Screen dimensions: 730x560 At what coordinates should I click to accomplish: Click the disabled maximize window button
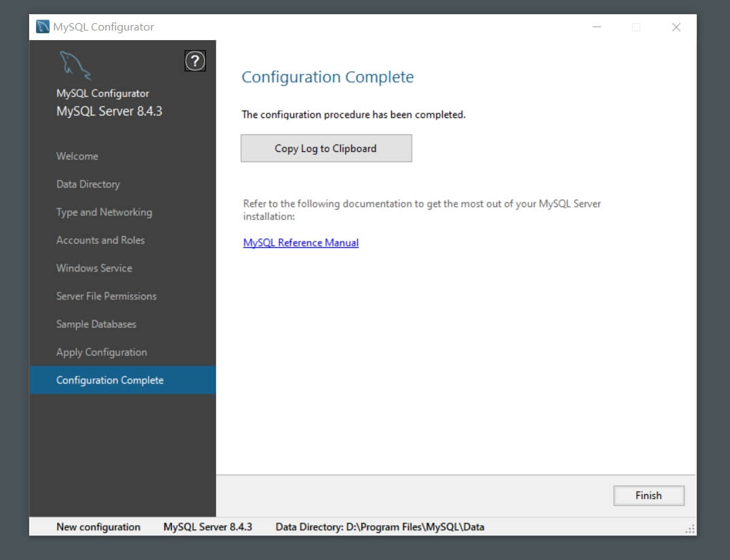point(636,27)
